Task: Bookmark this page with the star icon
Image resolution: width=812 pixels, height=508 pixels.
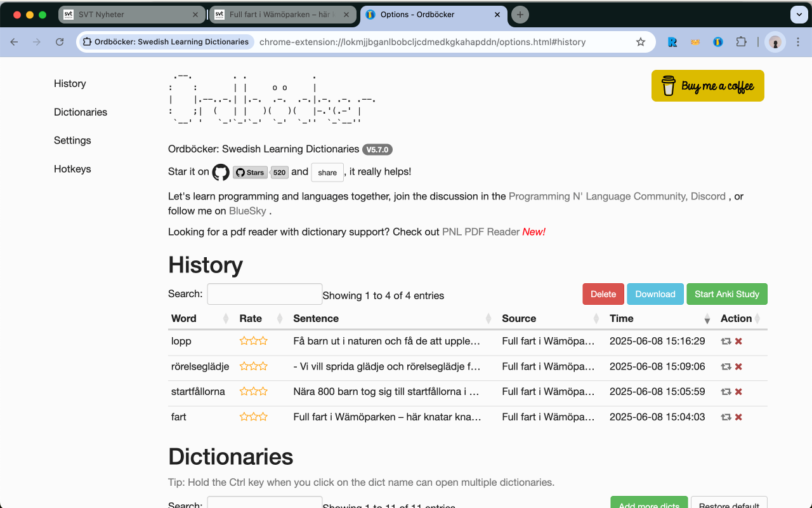Action: click(x=641, y=42)
